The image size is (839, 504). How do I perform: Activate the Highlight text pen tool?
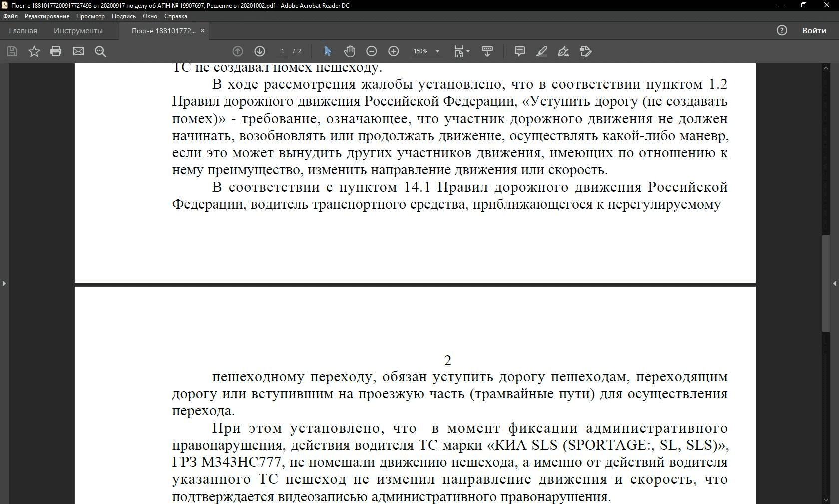click(x=541, y=51)
